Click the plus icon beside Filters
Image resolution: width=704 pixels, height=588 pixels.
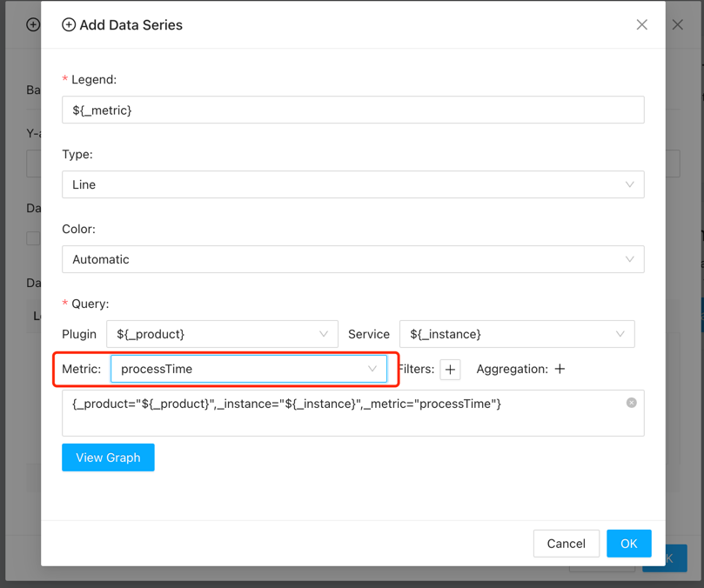450,370
